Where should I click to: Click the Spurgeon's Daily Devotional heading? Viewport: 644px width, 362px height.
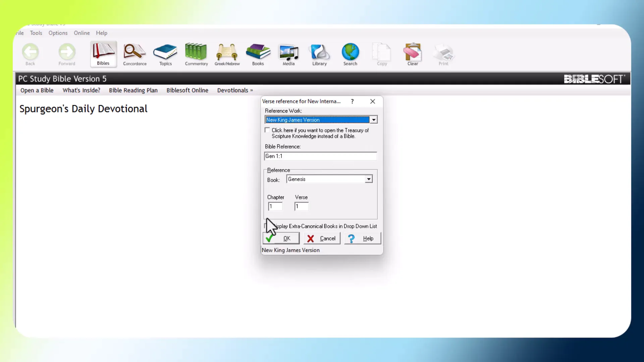click(x=84, y=109)
